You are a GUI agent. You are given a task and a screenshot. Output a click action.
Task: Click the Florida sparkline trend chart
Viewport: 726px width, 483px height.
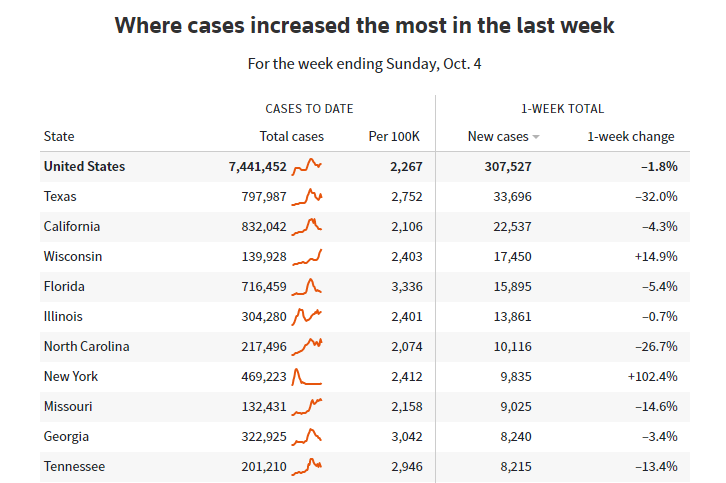(x=307, y=286)
